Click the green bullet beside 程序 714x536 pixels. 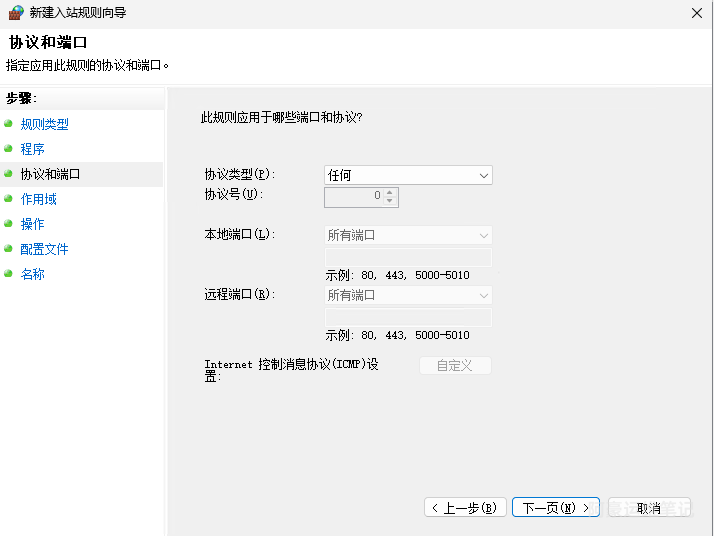[x=9, y=149]
